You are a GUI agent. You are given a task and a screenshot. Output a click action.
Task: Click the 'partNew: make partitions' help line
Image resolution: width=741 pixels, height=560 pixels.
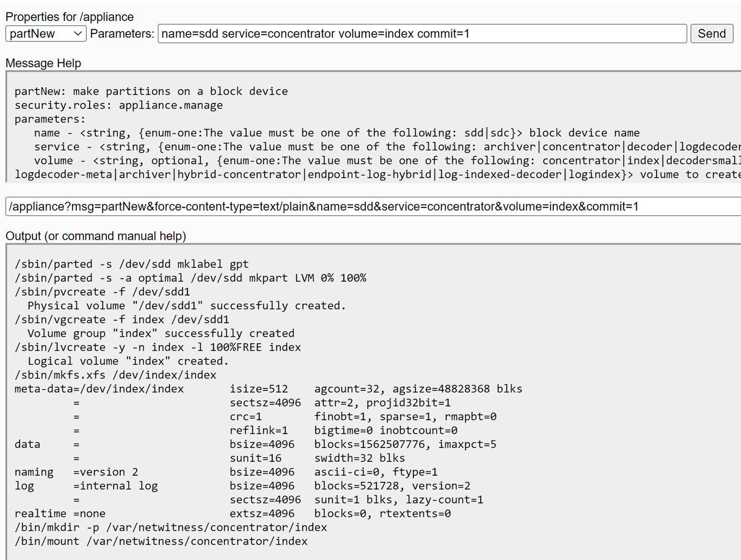click(x=151, y=91)
